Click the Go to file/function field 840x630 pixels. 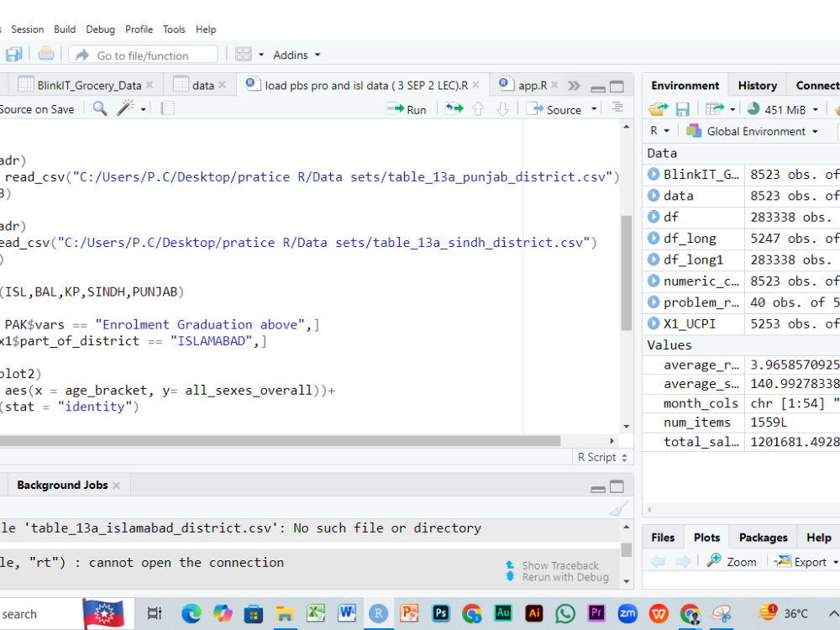144,55
